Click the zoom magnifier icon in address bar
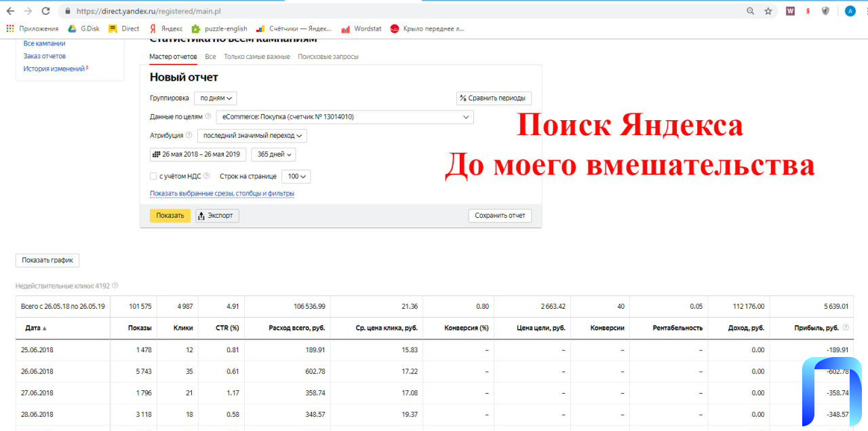 (x=750, y=11)
